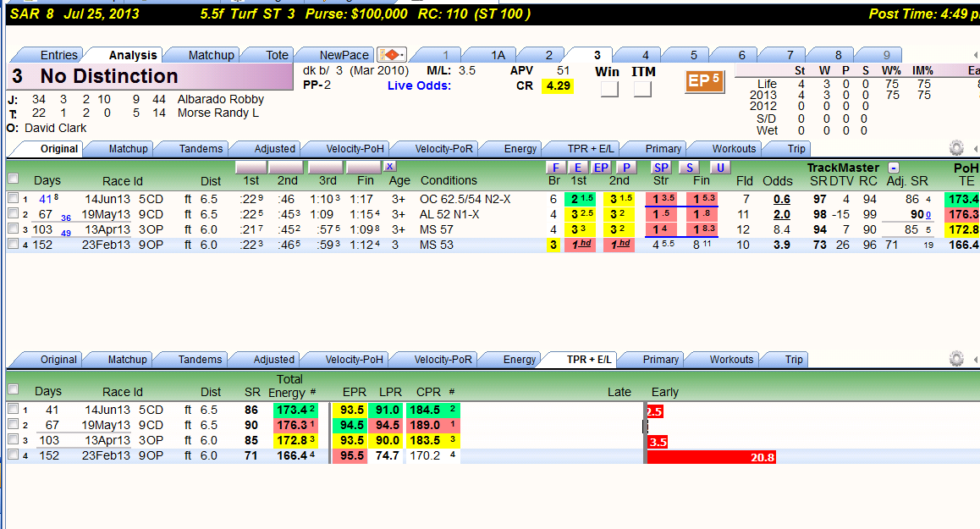Check the 23Feb13 9OP row in the upper table
Image resolution: width=980 pixels, height=529 pixels.
coord(13,244)
